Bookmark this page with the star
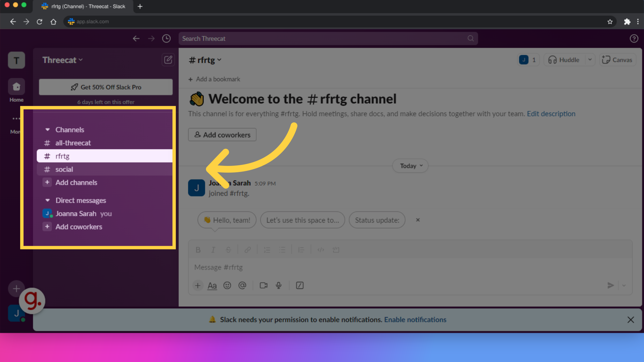The image size is (644, 362). click(x=610, y=21)
